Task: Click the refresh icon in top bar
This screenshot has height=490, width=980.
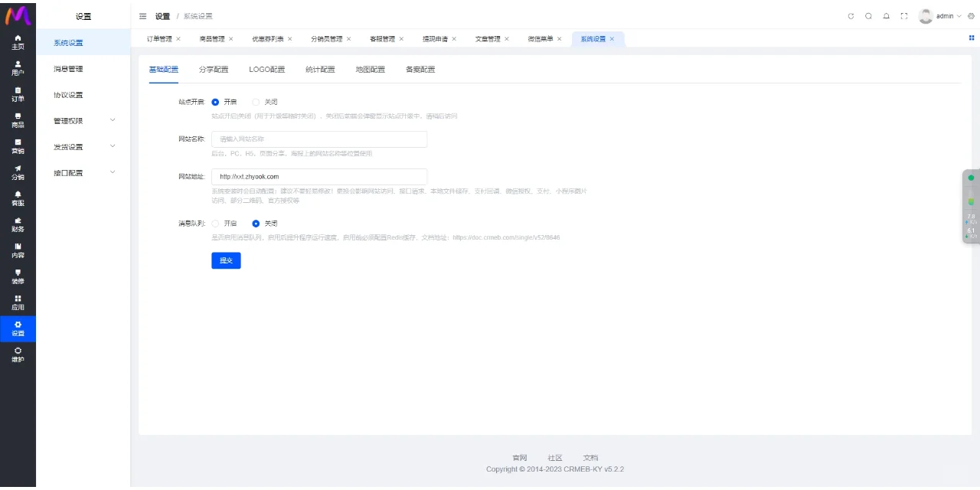Action: tap(851, 16)
